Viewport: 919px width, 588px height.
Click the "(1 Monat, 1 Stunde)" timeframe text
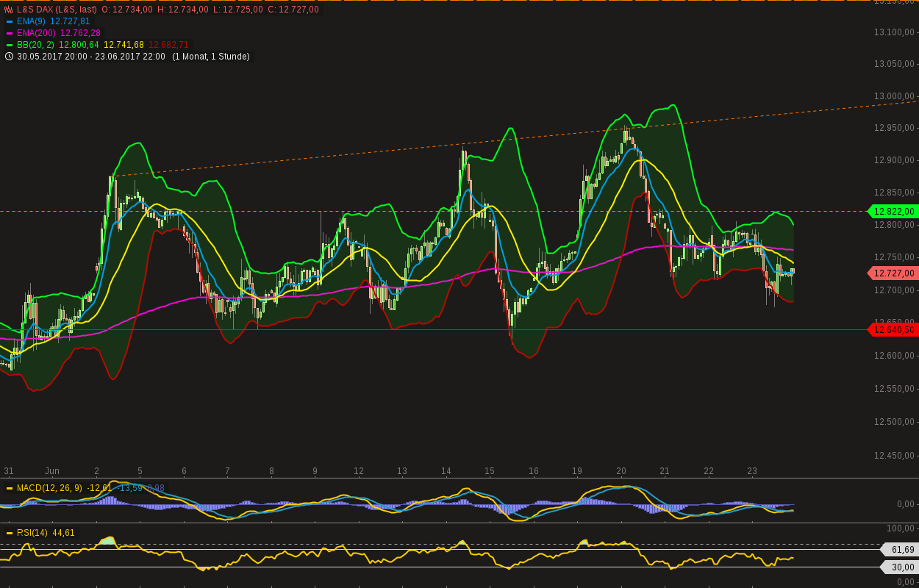211,57
